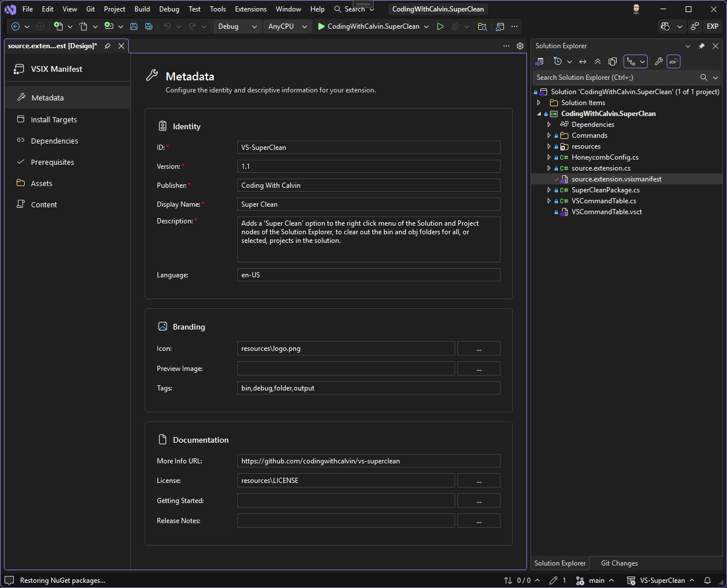Toggle Preview Selected Items button in Solution Explorer

coord(674,61)
